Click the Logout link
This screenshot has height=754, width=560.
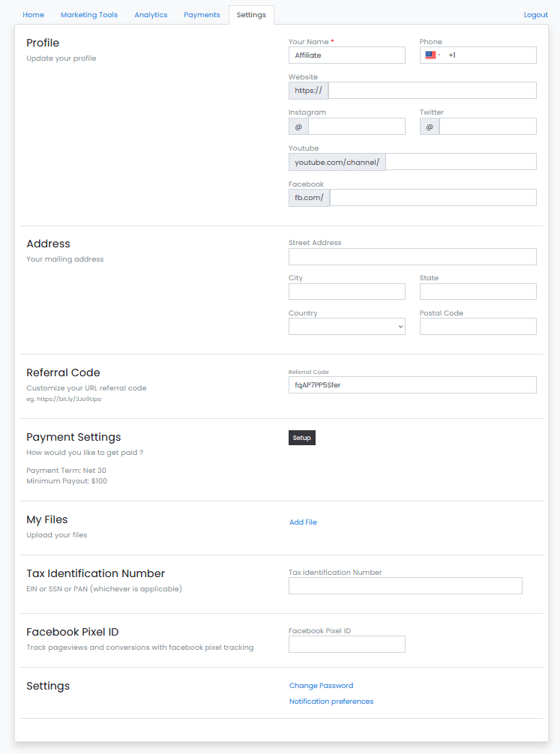coord(536,15)
